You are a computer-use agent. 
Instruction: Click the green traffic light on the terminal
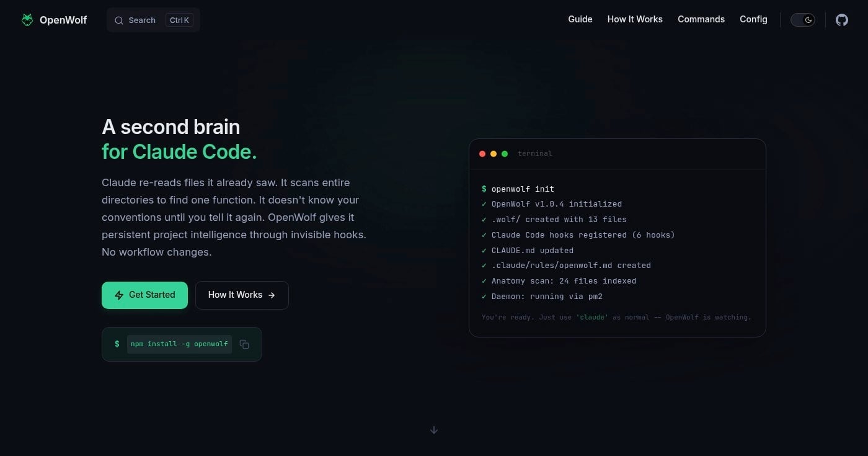pyautogui.click(x=505, y=153)
